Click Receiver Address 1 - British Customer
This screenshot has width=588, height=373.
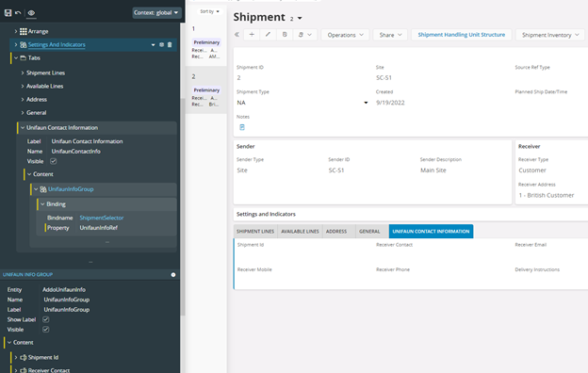547,195
